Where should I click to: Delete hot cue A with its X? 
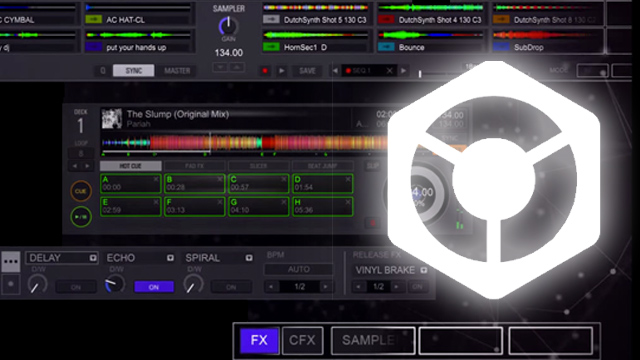click(156, 179)
